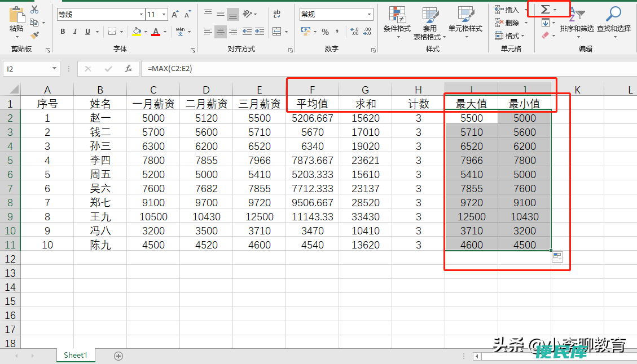Switch to the Sheet1 tab
Viewport: 637px width, 364px height.
point(76,355)
